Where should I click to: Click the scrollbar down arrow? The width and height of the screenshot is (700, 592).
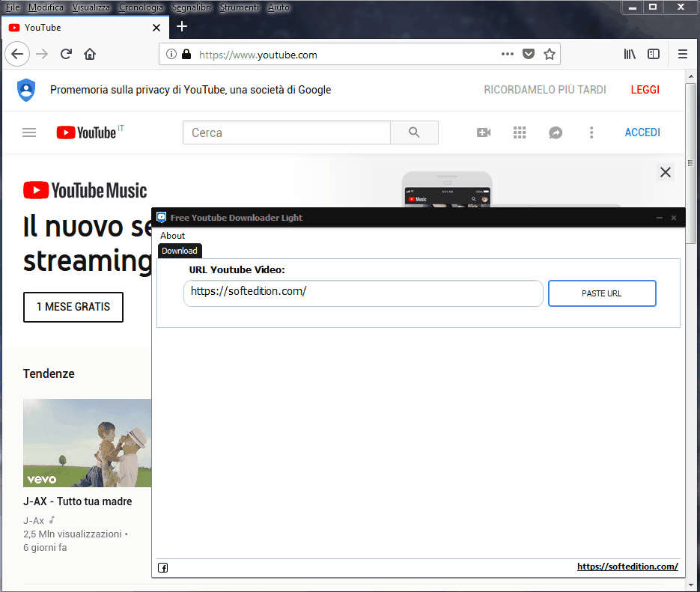point(690,585)
